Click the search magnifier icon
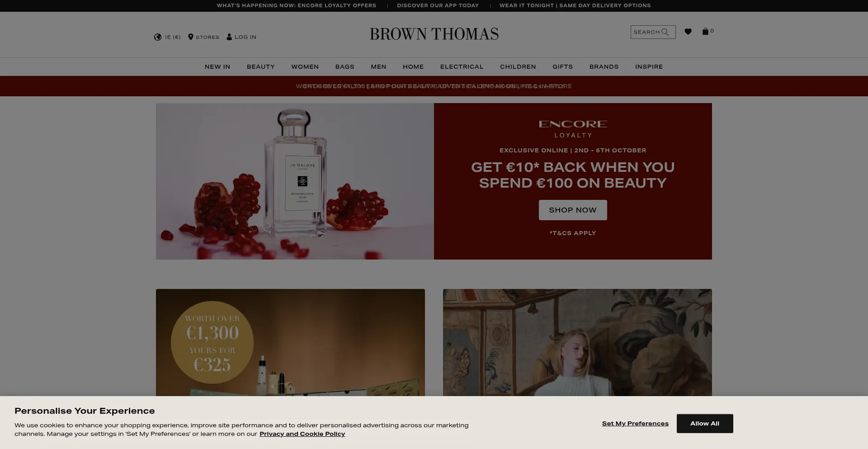Screen dimensions: 868x449 tap(665, 32)
